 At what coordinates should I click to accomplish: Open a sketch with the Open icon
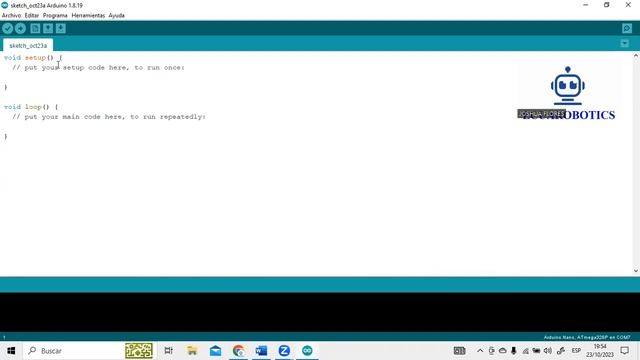tap(48, 29)
